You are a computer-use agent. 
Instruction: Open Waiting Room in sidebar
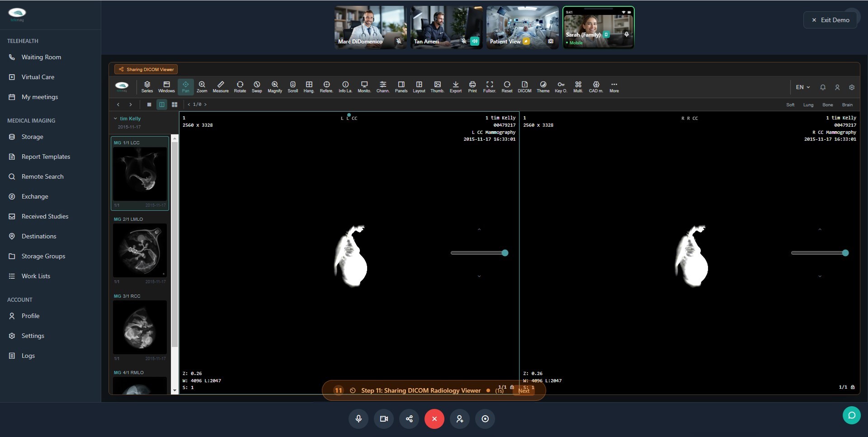click(41, 57)
